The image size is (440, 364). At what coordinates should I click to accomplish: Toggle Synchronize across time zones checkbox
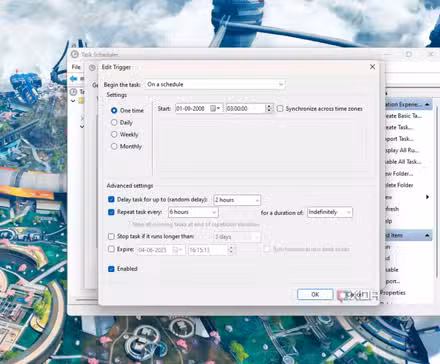[x=280, y=109]
